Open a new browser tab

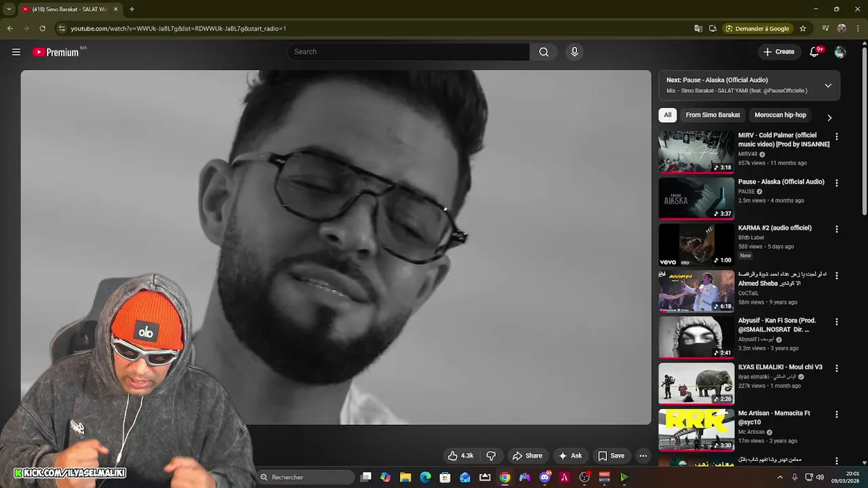click(132, 9)
